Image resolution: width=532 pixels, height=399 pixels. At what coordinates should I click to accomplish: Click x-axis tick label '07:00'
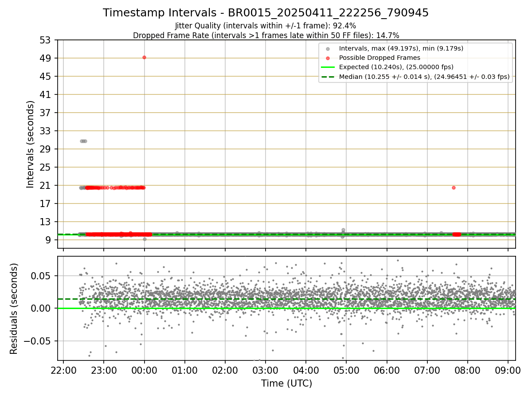click(x=427, y=370)
